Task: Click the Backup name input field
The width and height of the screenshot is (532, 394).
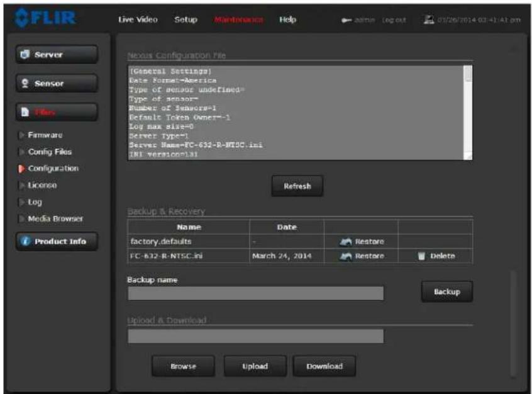Action: (x=255, y=293)
